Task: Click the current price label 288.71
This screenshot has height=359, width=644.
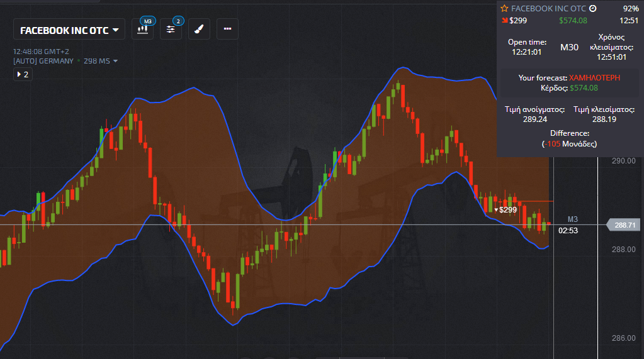Action: point(623,225)
